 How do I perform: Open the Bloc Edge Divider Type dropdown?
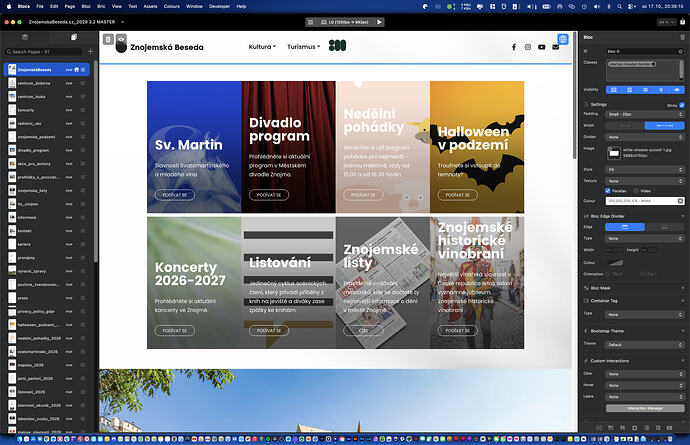[645, 239]
